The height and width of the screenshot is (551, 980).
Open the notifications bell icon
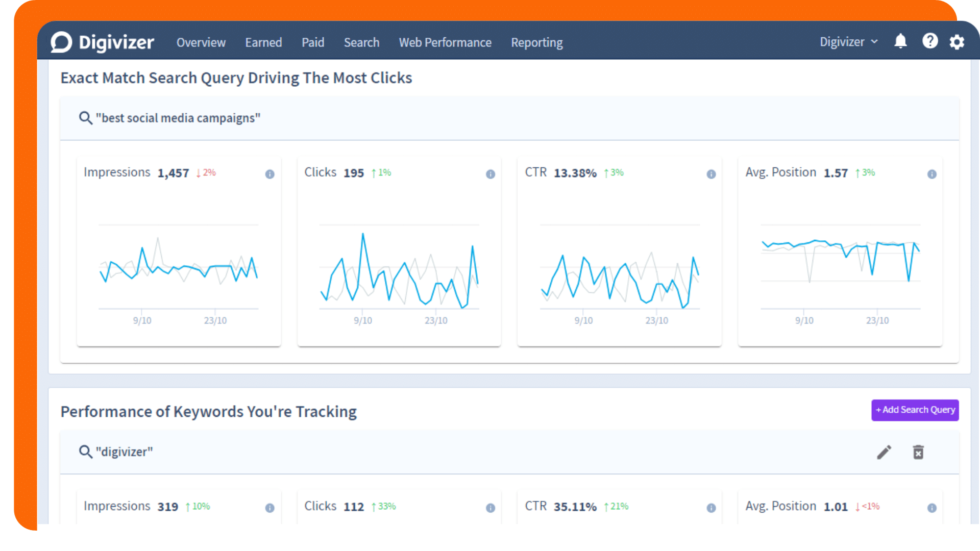pyautogui.click(x=900, y=41)
